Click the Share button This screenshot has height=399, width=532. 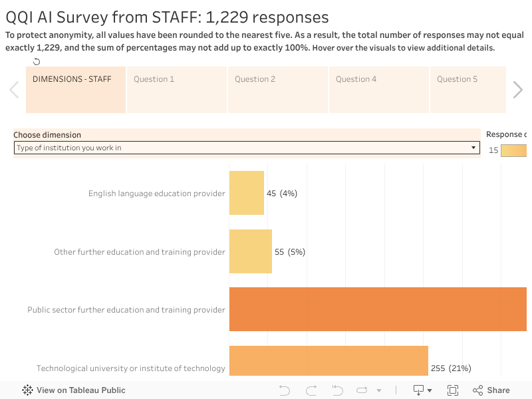(x=491, y=390)
